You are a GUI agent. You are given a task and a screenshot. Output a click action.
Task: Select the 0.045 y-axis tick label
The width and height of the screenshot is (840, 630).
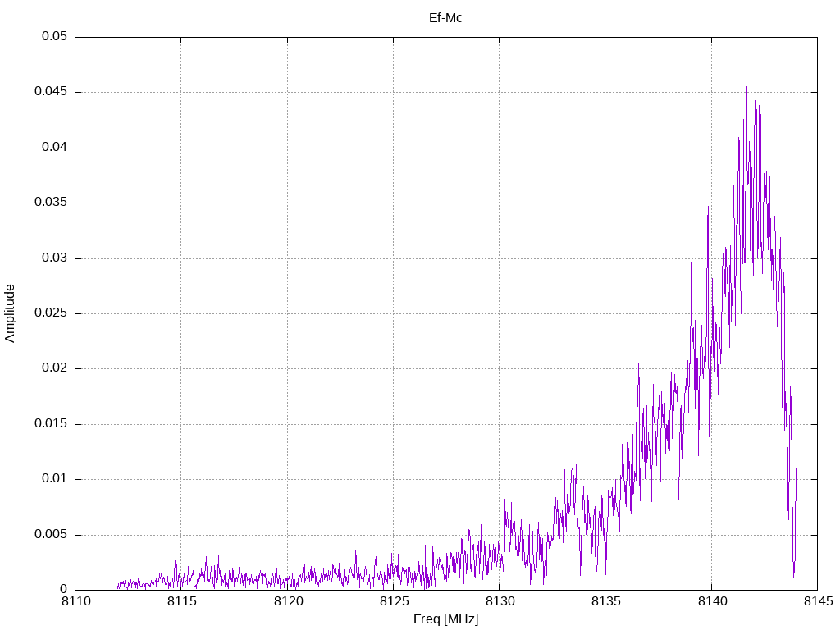(x=51, y=92)
